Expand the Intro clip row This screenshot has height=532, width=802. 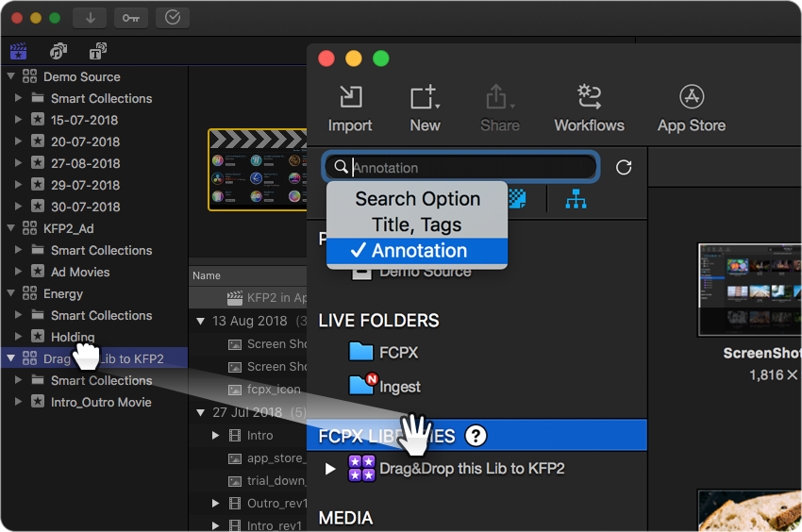click(215, 436)
